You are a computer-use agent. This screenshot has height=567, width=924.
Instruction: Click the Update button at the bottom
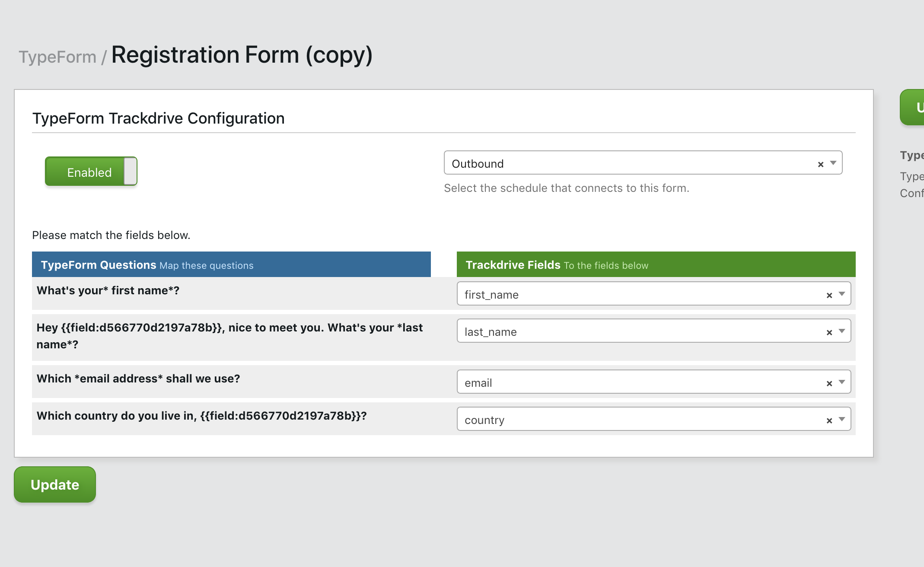pos(55,484)
